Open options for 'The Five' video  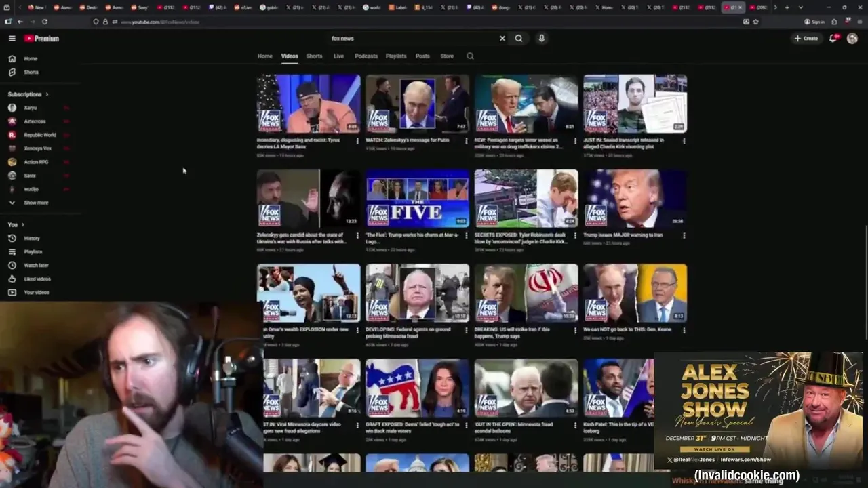466,236
